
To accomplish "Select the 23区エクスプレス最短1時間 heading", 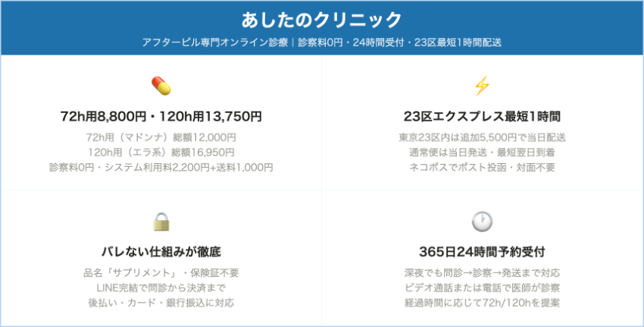I will 482,117.
